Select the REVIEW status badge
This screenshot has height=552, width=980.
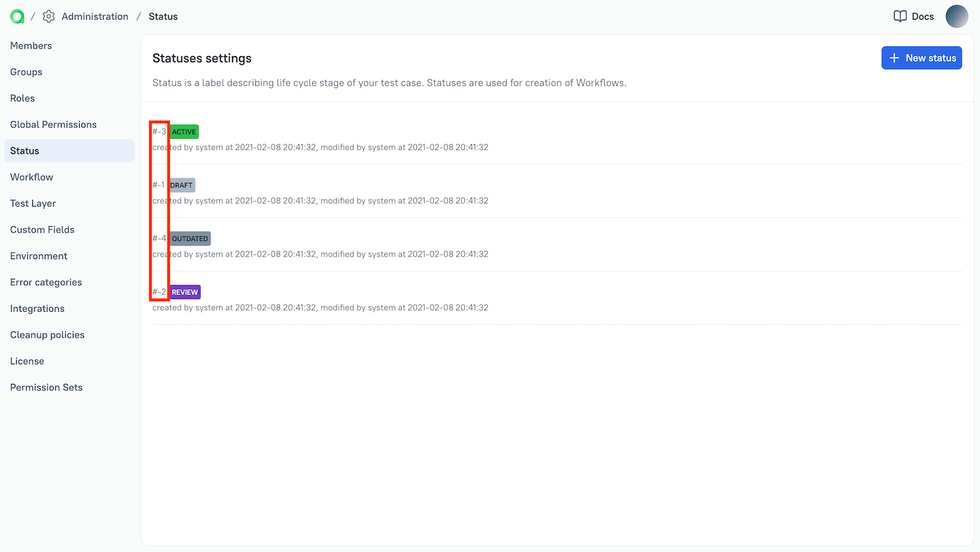pos(184,291)
